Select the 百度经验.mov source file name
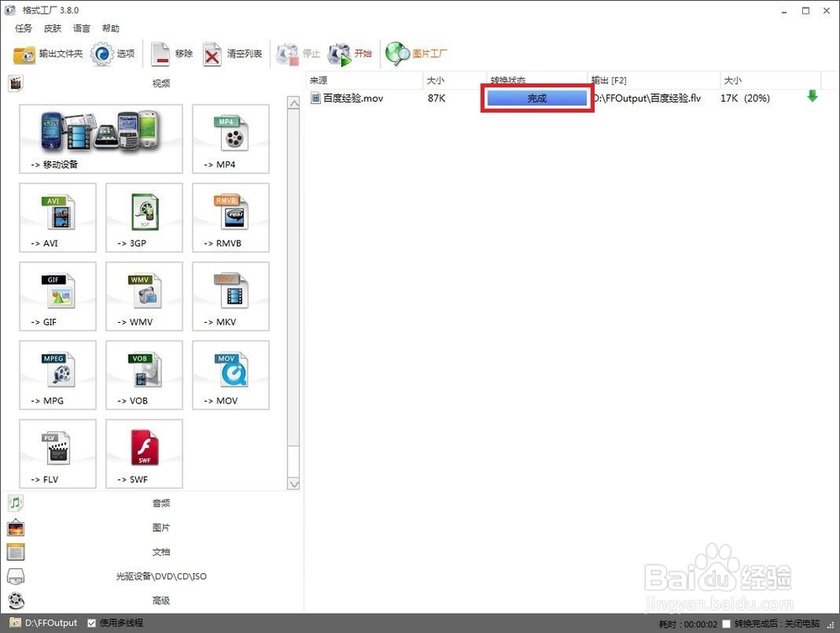Viewport: 840px width, 633px height. 353,98
